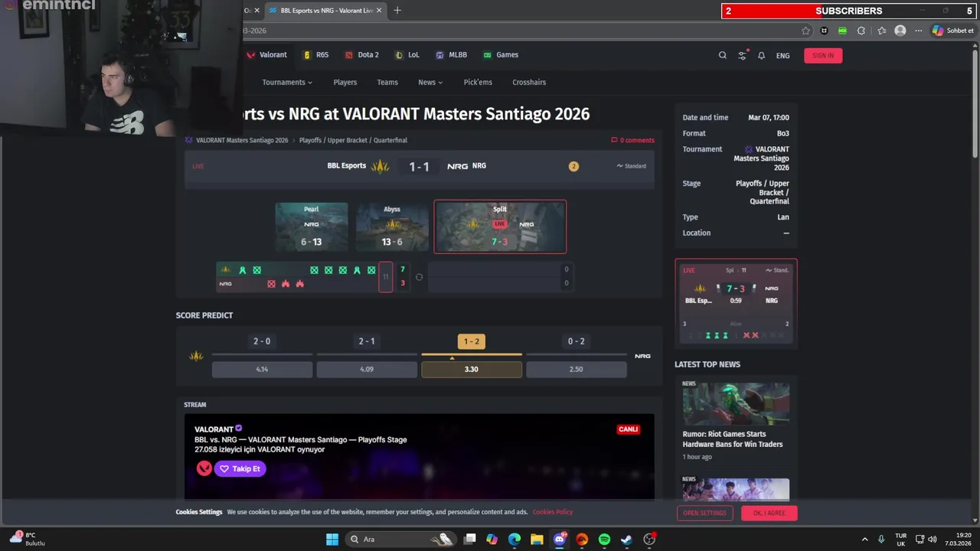Open Steam from the taskbar
This screenshot has height=551, width=980.
point(626,540)
